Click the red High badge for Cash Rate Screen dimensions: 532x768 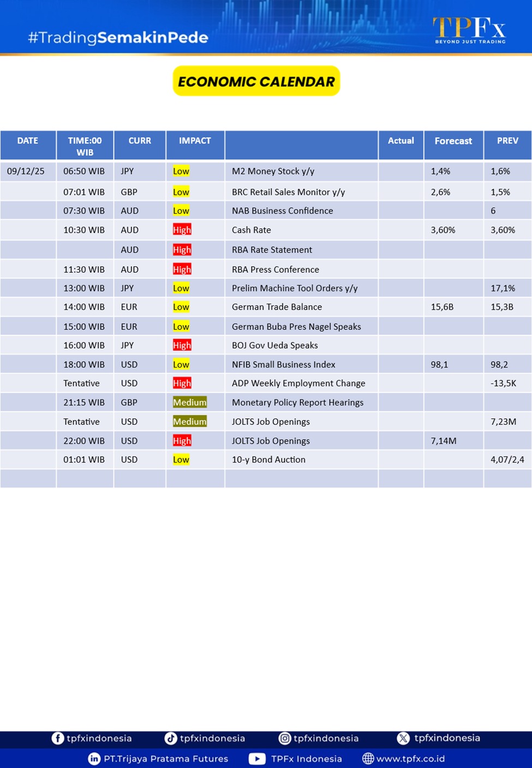pyautogui.click(x=182, y=230)
